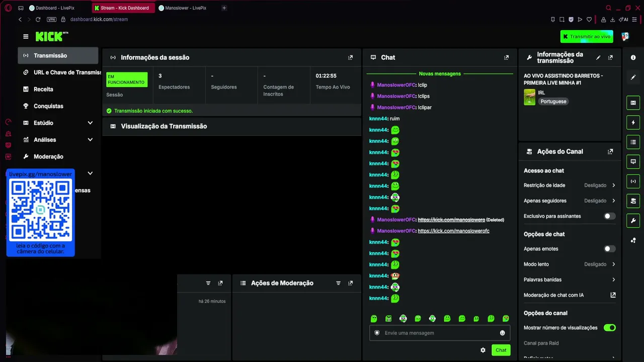
Task: Click the Kick logo in the header
Action: point(51,36)
